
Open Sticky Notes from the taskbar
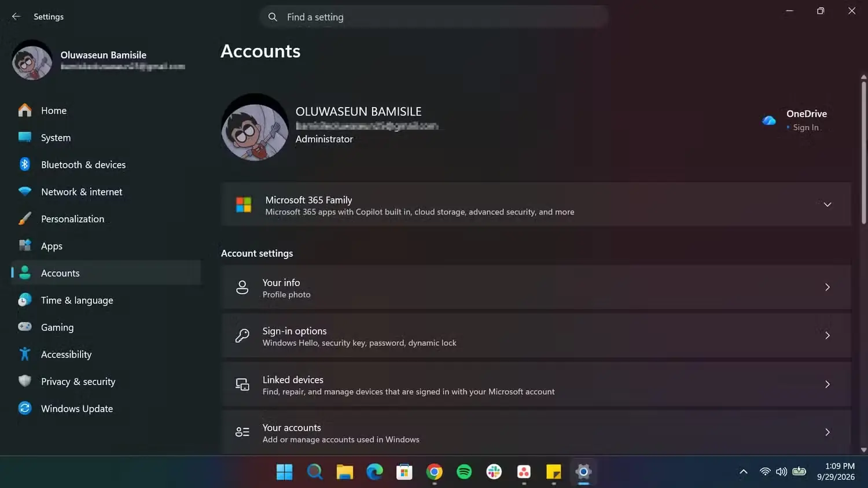point(554,472)
